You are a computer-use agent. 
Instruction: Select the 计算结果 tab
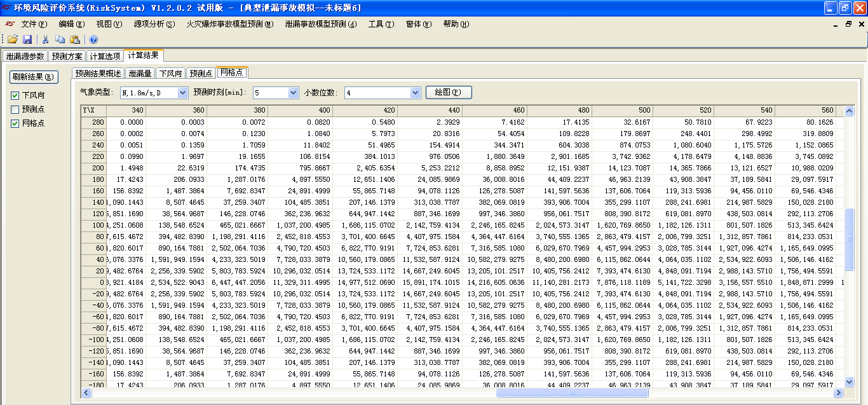pos(144,55)
